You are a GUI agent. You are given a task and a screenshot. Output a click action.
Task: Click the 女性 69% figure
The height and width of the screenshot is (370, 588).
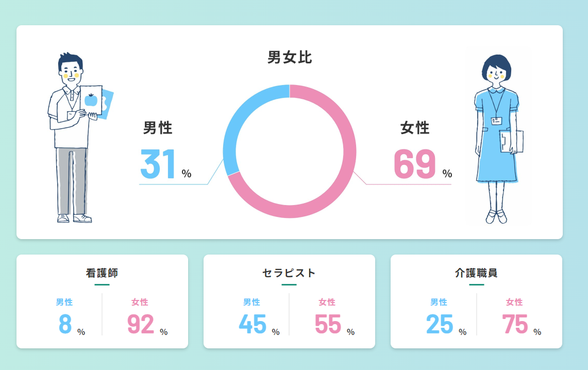point(423,164)
